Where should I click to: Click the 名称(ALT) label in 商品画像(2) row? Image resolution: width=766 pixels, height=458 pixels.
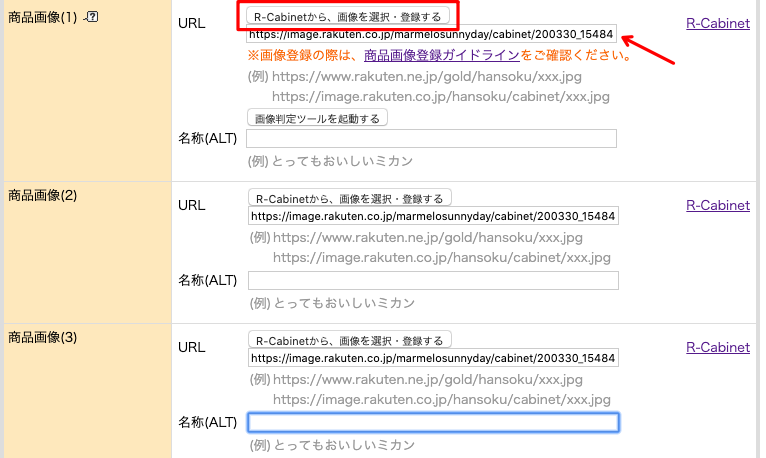207,281
